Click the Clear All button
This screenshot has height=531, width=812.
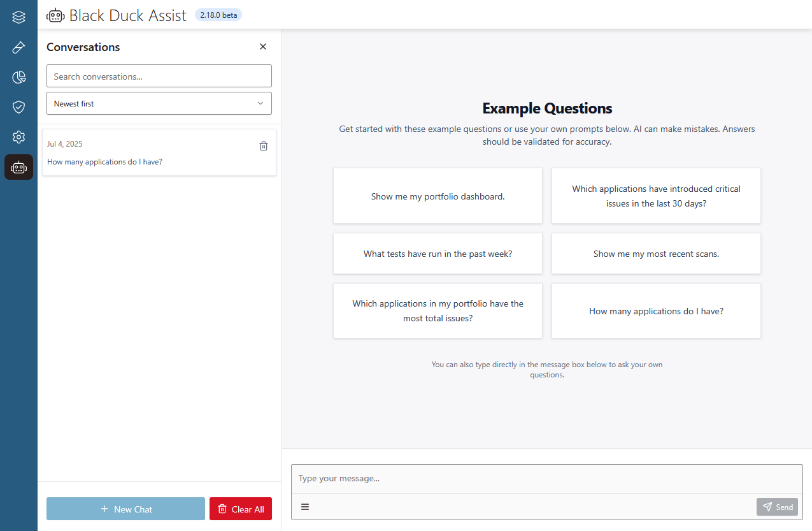point(241,509)
